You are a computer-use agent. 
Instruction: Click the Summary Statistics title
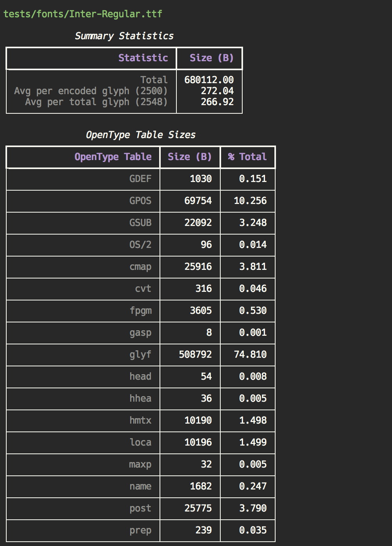(124, 36)
